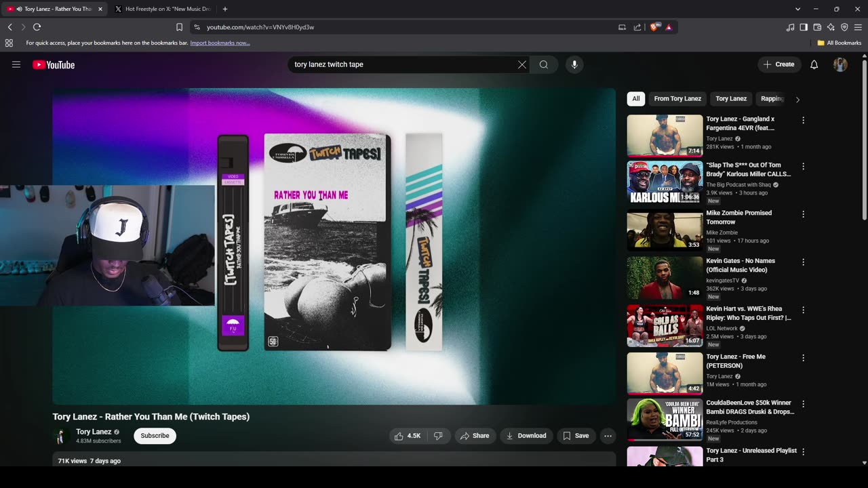This screenshot has width=868, height=488.
Task: Open the Brave Wallet icon
Action: tap(817, 27)
